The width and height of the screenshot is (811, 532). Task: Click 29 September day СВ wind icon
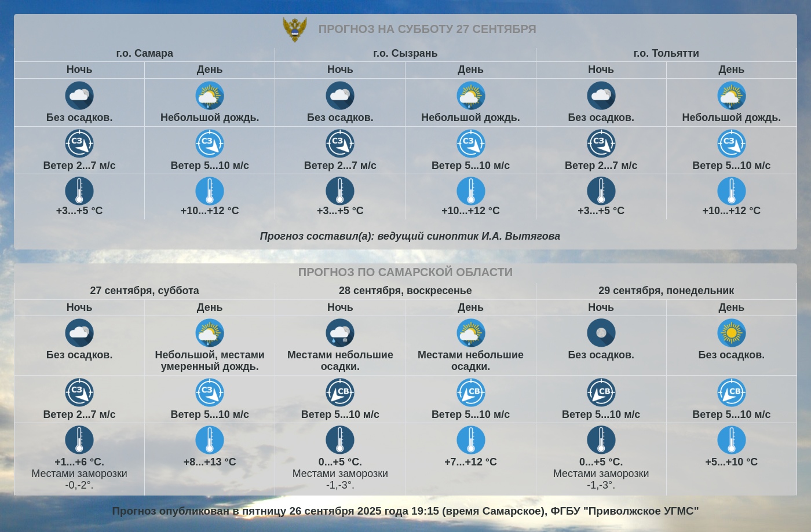pyautogui.click(x=732, y=392)
